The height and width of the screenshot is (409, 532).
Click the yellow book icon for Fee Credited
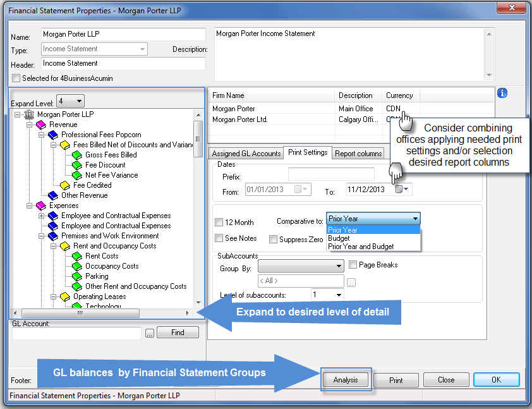pos(65,185)
